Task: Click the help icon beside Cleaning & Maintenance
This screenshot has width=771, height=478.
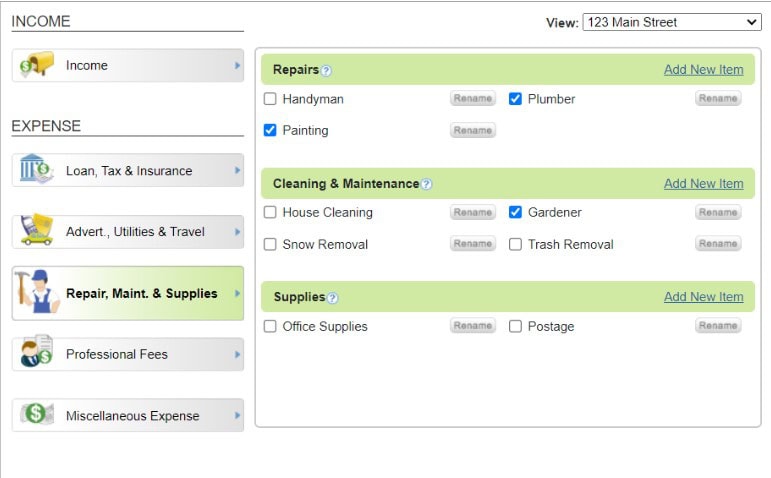Action: tap(426, 184)
